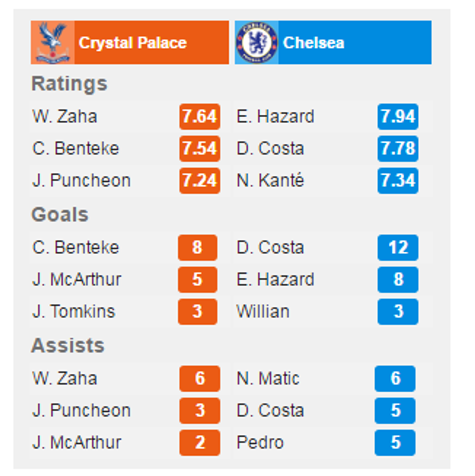Click J. Puncheon's 7.24 rating badge
This screenshot has width=475, height=476.
pyautogui.click(x=199, y=181)
